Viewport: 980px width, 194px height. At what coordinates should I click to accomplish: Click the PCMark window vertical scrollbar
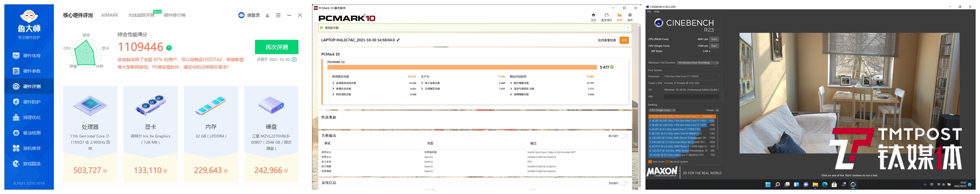(639, 106)
